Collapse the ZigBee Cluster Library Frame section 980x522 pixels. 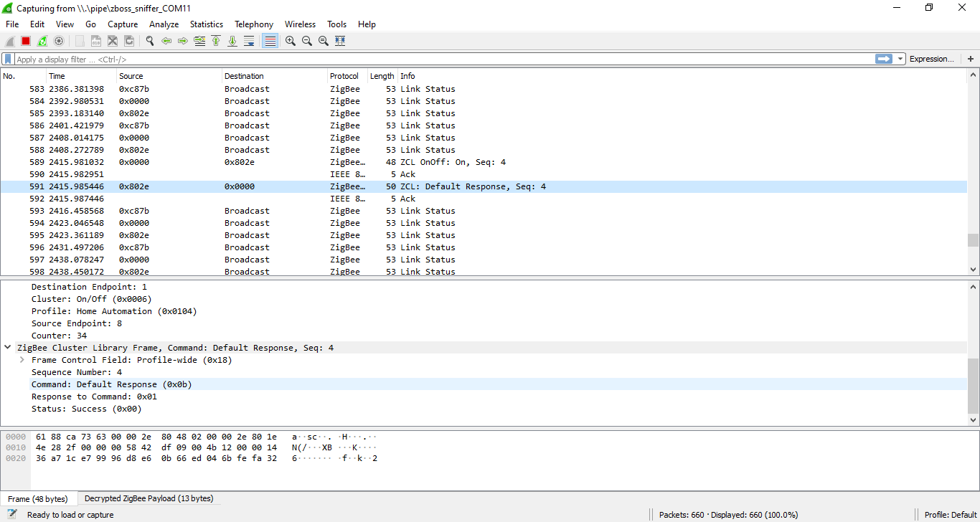click(7, 347)
